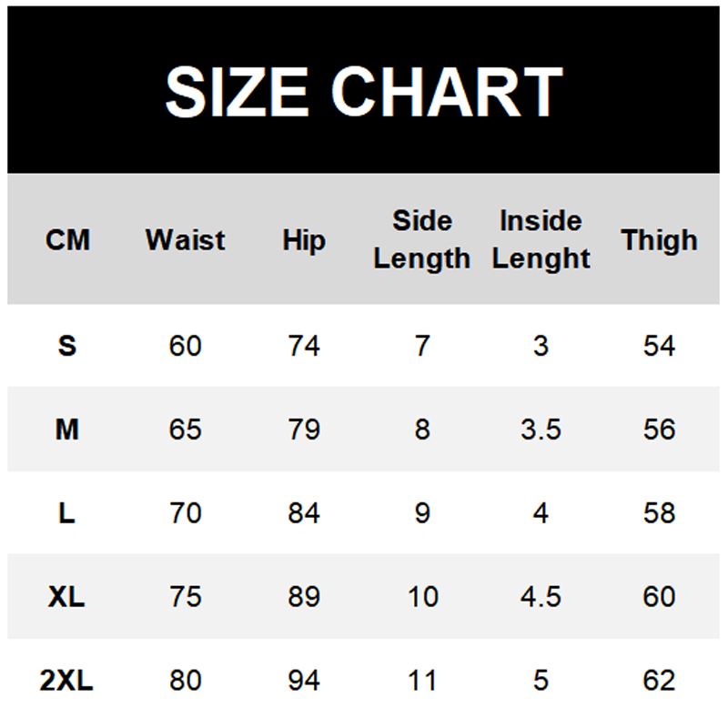Select hip value 79 in M row
The height and width of the screenshot is (728, 728).
[x=303, y=430]
